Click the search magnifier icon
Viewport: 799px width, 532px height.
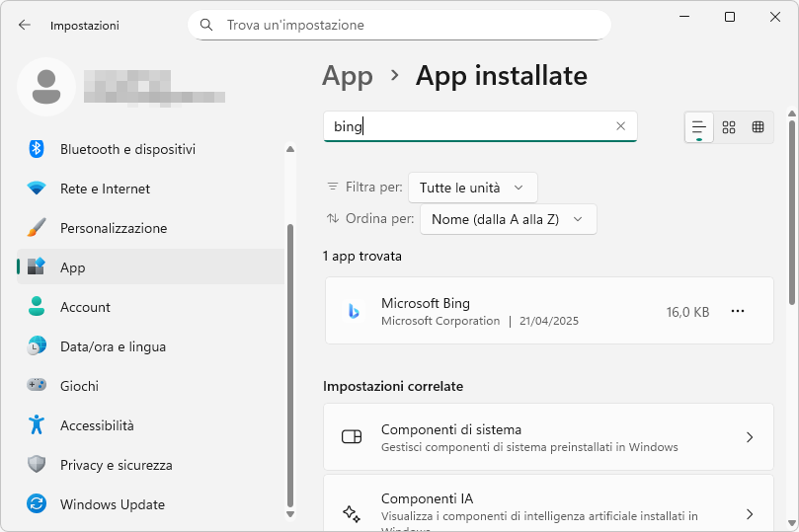click(x=206, y=25)
